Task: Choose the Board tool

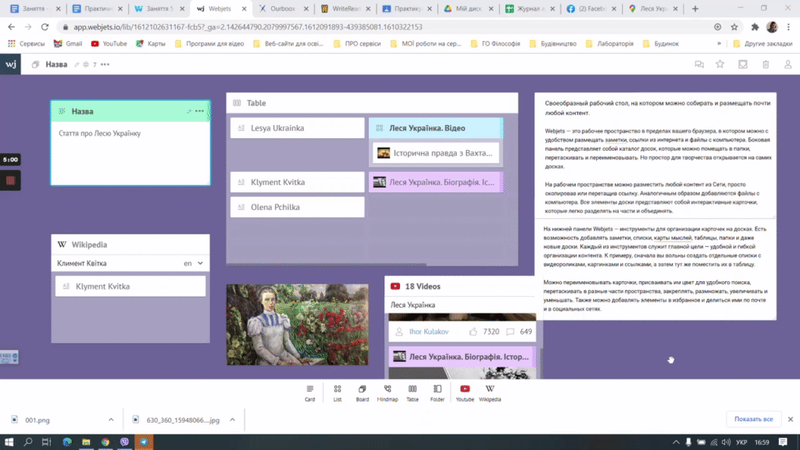Action: click(x=362, y=392)
